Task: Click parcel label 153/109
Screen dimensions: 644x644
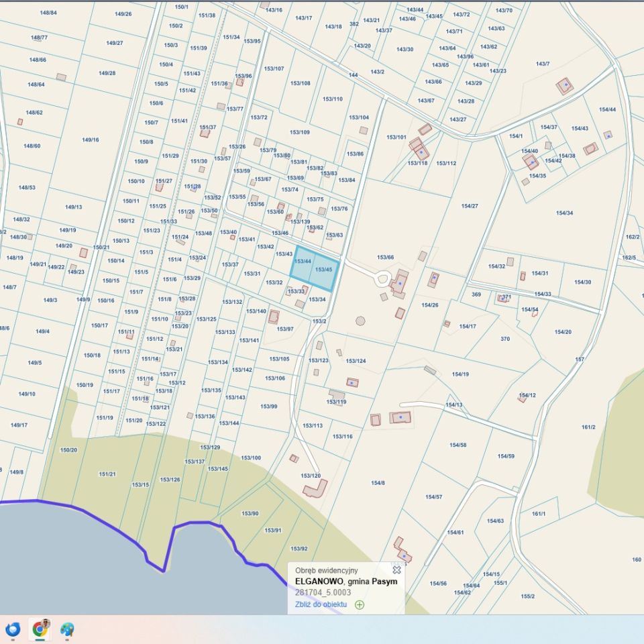Action: pos(300,132)
